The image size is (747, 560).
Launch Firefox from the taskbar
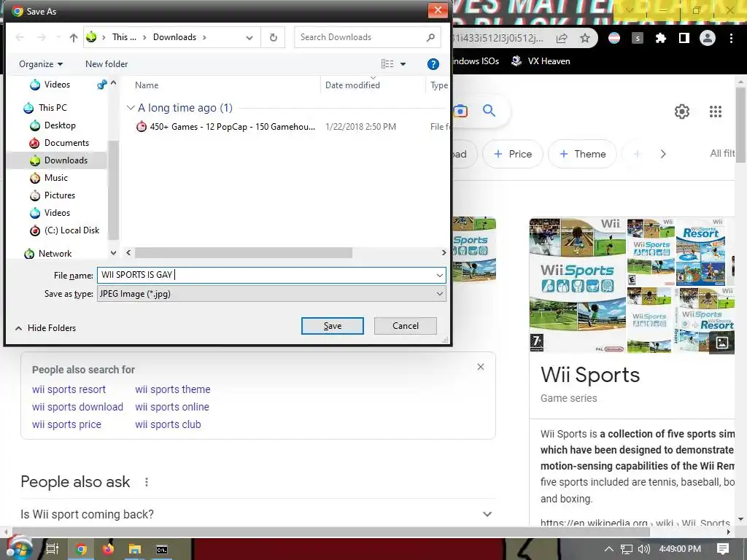click(108, 549)
